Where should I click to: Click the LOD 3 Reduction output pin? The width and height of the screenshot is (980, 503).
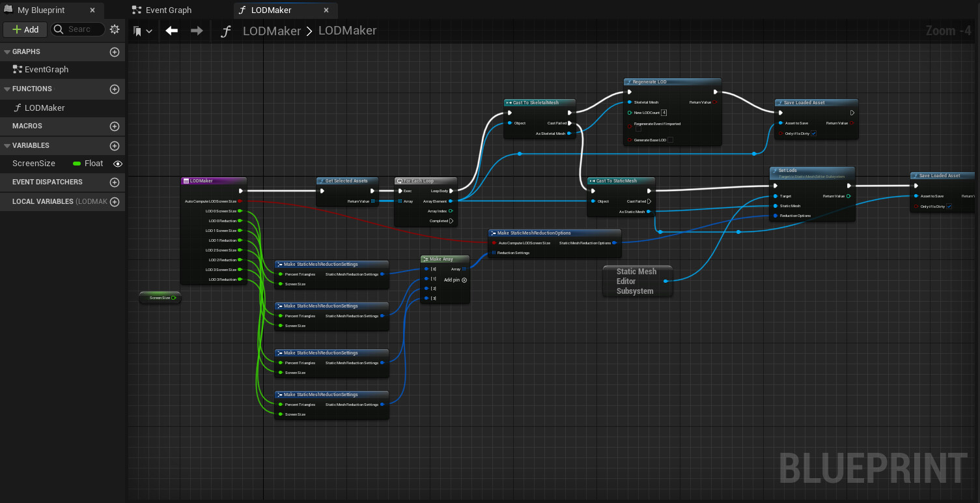pos(240,280)
